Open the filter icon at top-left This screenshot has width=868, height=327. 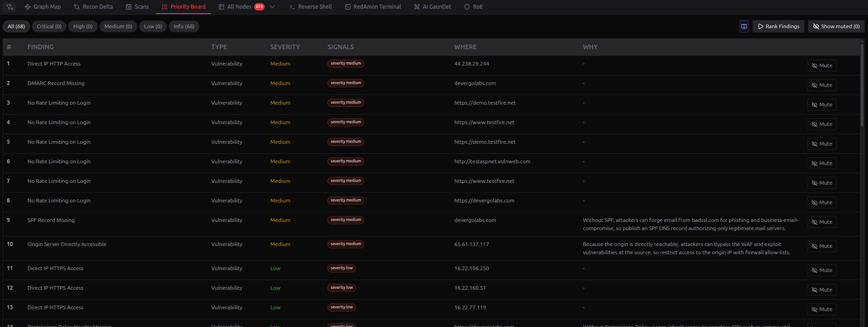(x=10, y=7)
